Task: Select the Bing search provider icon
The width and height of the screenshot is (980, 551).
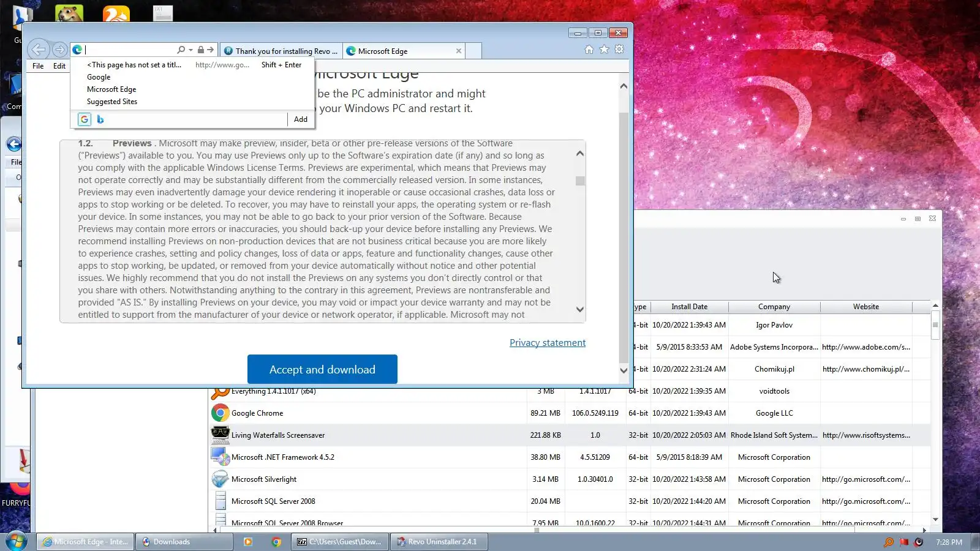Action: click(x=100, y=119)
